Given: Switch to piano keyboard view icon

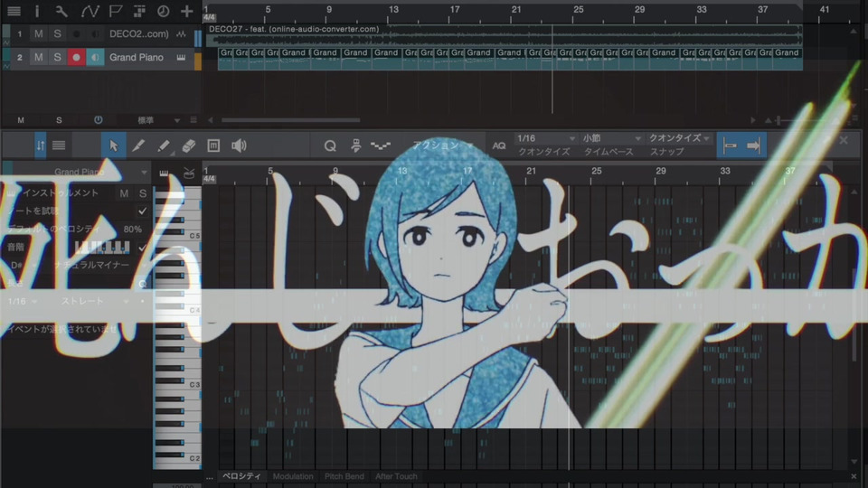Looking at the screenshot, I should [x=164, y=174].
